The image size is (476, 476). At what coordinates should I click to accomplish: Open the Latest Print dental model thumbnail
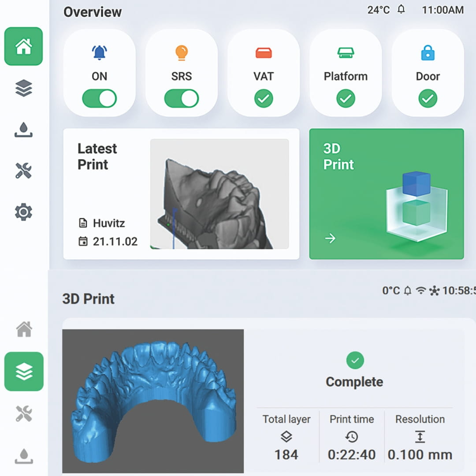219,194
